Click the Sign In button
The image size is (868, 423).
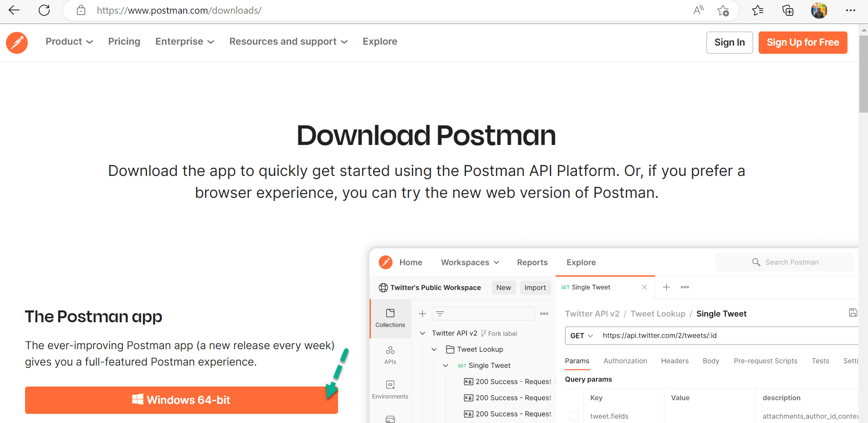[729, 42]
